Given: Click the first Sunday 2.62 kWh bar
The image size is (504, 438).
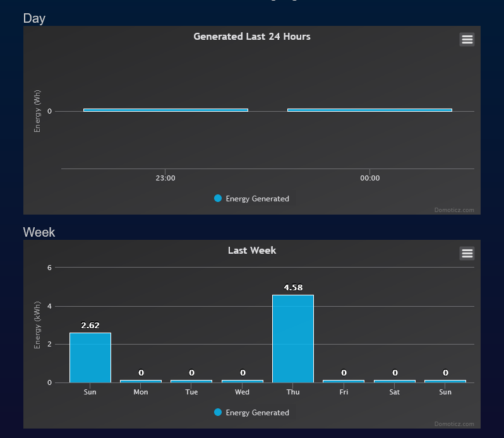Looking at the screenshot, I should 90,358.
